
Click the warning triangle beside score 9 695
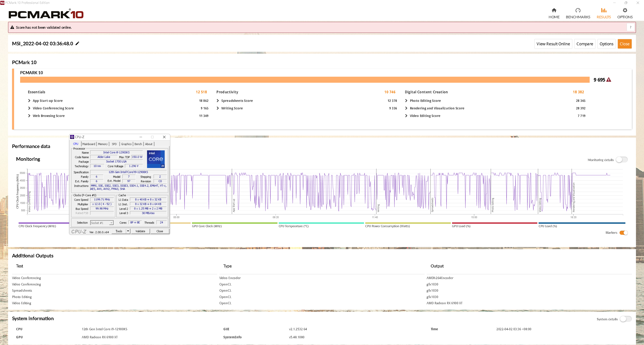click(x=609, y=80)
